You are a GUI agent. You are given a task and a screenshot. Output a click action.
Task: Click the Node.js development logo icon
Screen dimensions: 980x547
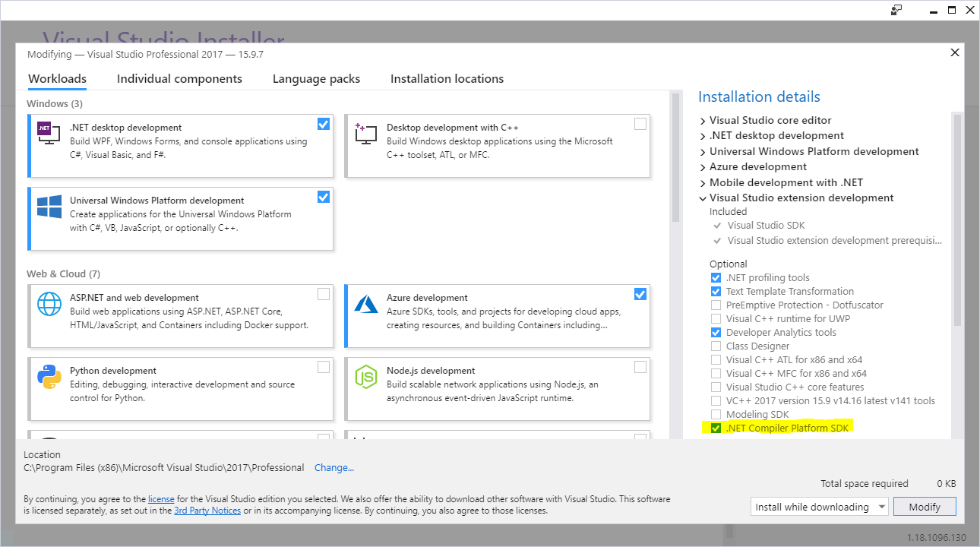[366, 377]
